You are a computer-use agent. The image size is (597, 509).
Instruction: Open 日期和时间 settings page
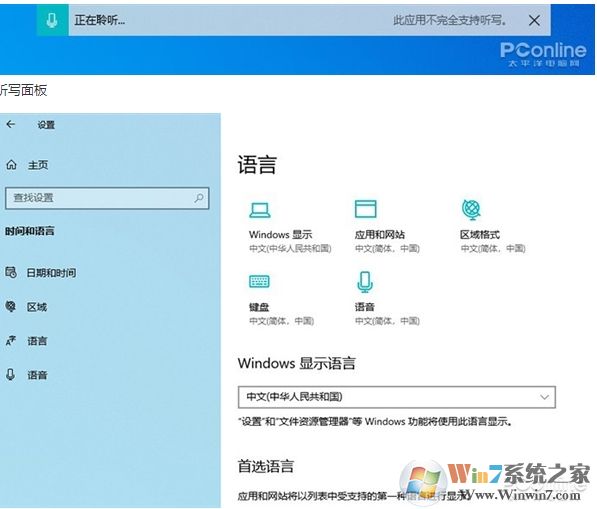click(51, 273)
